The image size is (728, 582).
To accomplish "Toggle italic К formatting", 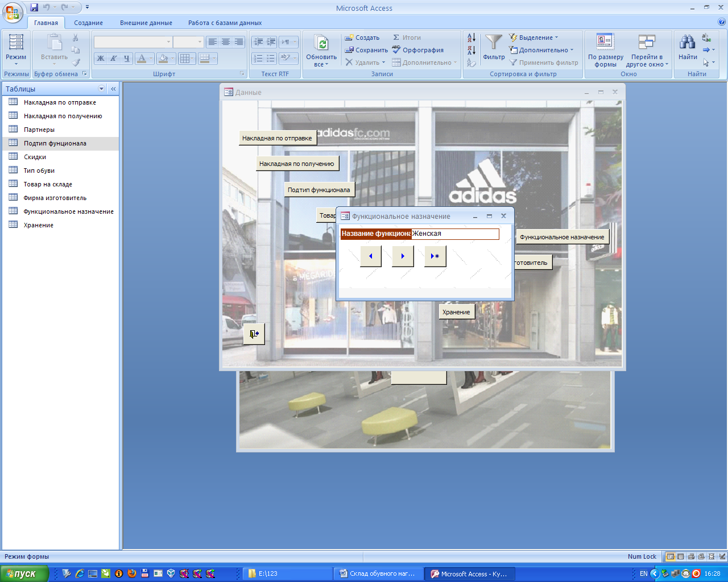I will click(x=114, y=58).
